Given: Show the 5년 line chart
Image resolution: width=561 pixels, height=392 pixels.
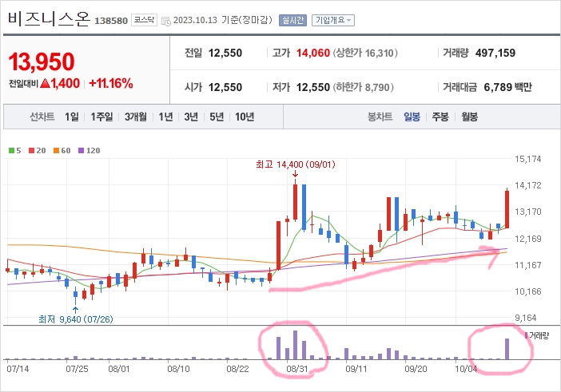Looking at the screenshot, I should (217, 117).
